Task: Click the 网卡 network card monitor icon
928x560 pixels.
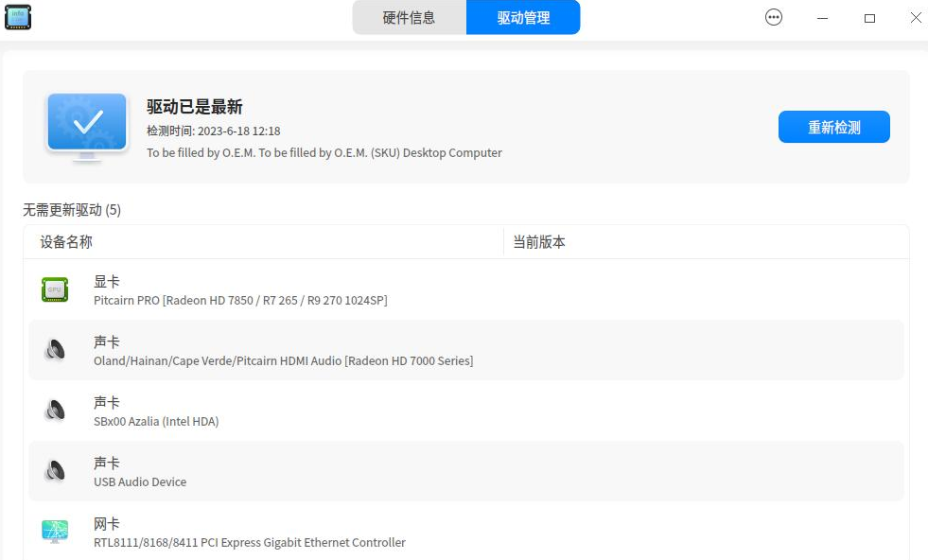Action: [x=54, y=532]
